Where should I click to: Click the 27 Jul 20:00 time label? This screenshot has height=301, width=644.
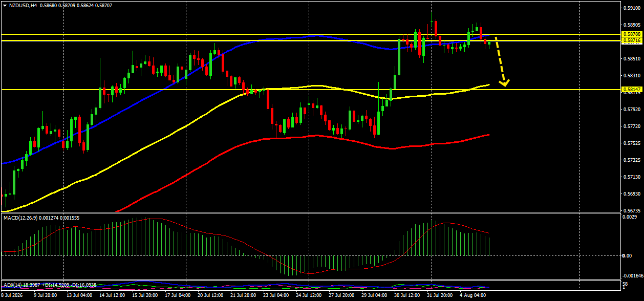pyautogui.click(x=341, y=295)
